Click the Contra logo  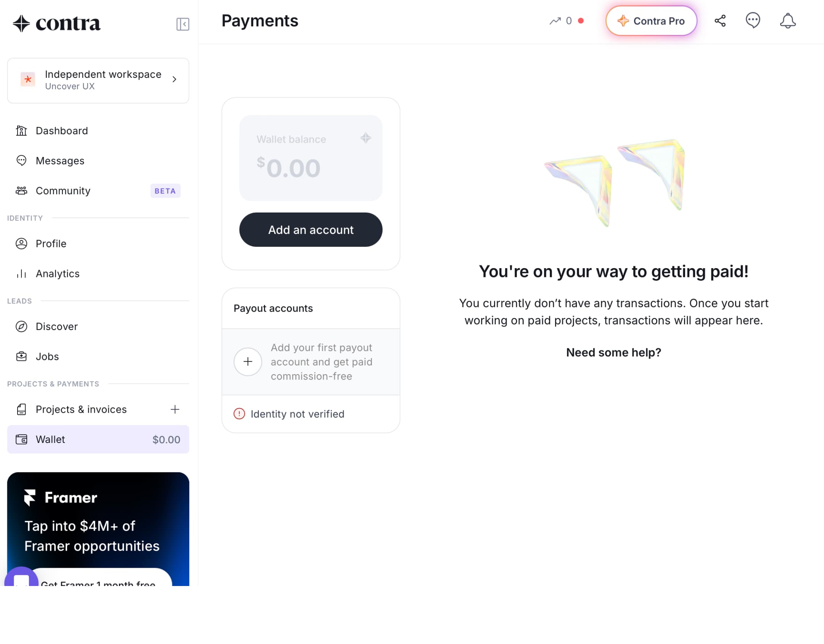[x=56, y=23]
